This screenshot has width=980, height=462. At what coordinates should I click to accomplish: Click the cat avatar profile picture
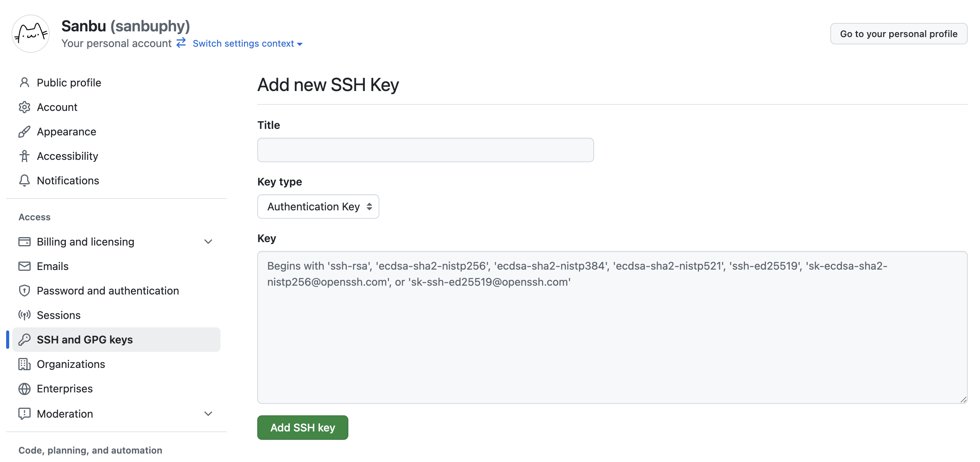pyautogui.click(x=31, y=34)
